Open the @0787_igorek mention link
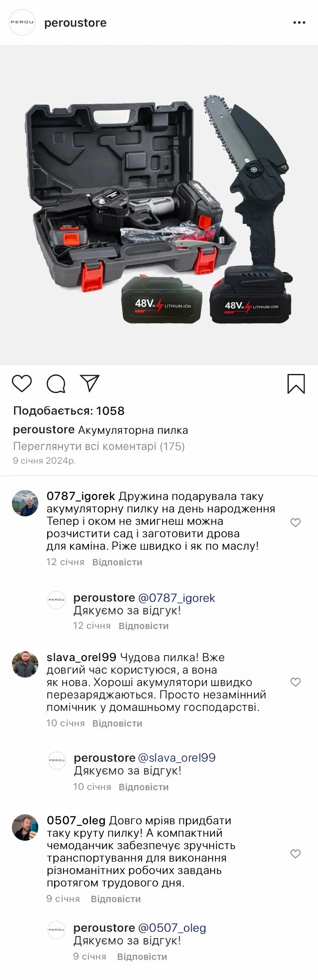 click(176, 598)
